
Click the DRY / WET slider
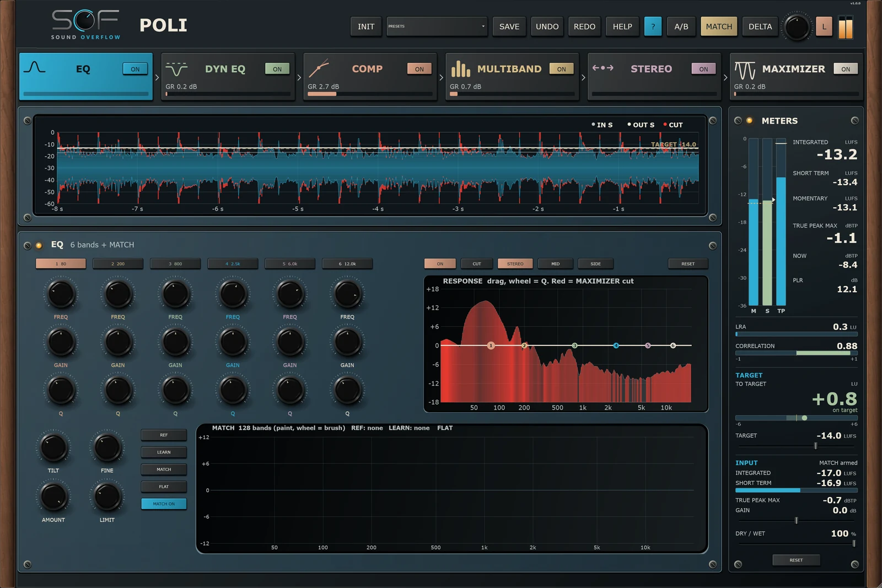click(796, 543)
